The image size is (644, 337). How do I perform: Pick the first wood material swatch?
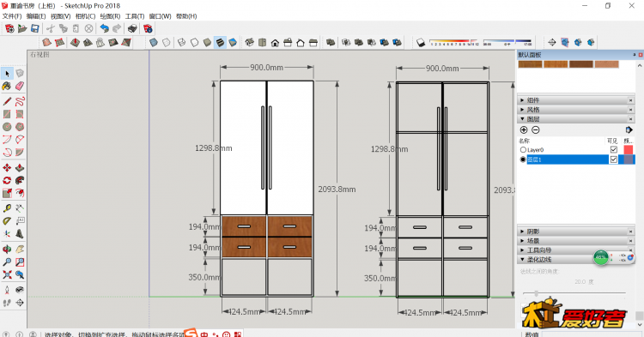[531, 64]
